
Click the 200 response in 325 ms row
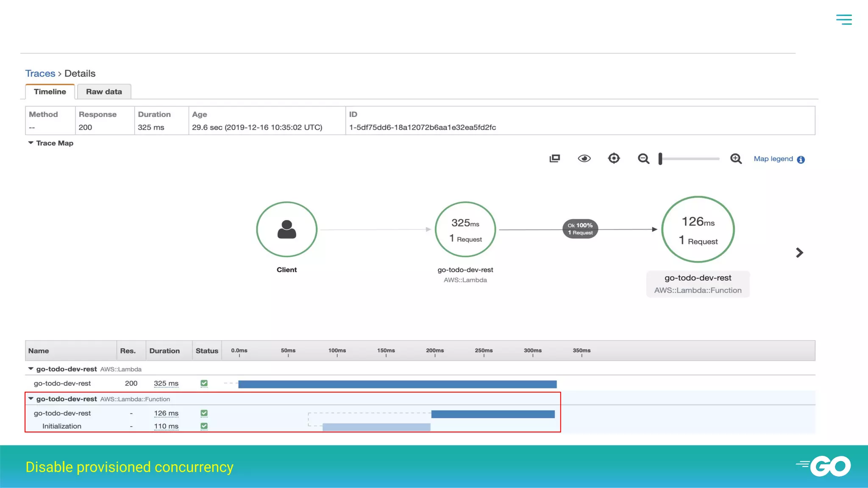pyautogui.click(x=131, y=383)
